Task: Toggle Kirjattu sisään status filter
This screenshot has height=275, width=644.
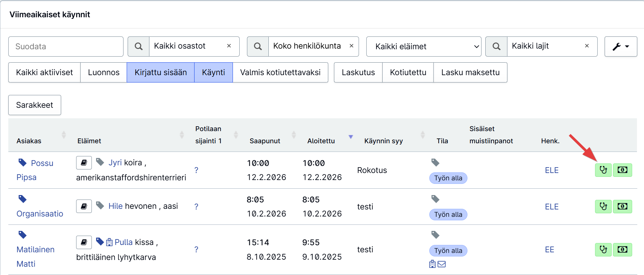Action: (x=161, y=72)
